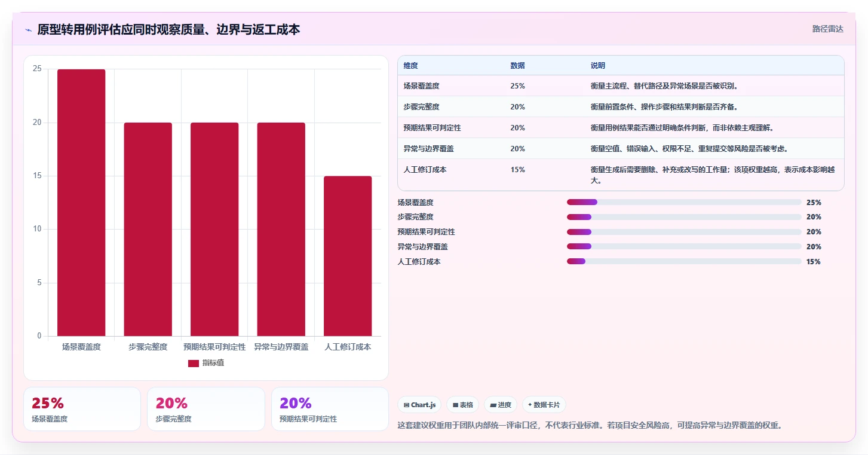Screen dimensions: 868x455
Task: Click the 25% value in the table
Action: [x=517, y=85]
